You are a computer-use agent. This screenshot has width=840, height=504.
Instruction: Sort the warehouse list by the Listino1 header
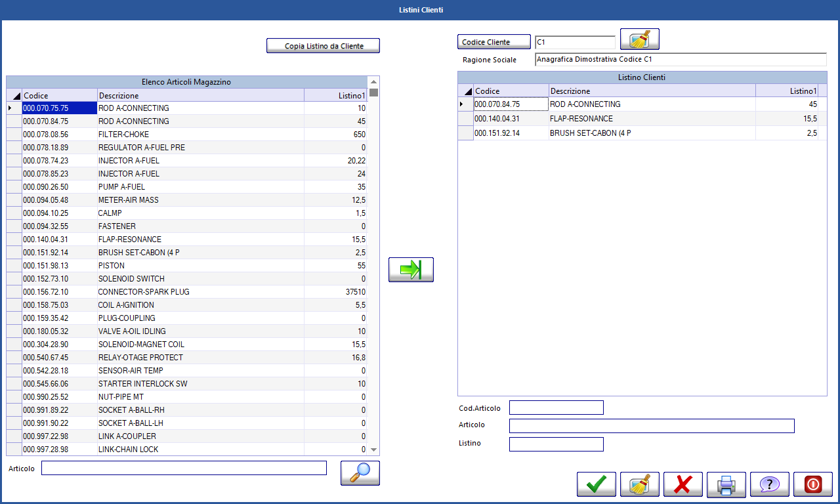click(335, 96)
